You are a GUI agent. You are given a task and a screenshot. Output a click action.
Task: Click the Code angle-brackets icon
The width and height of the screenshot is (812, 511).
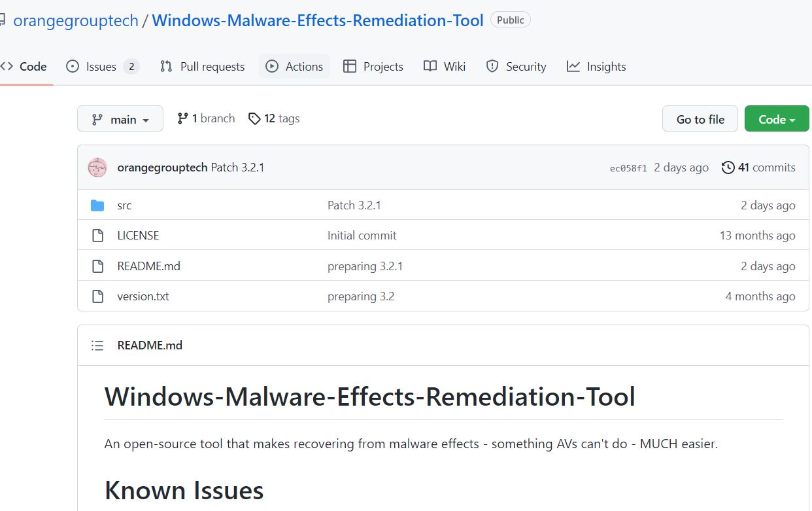pyautogui.click(x=7, y=66)
